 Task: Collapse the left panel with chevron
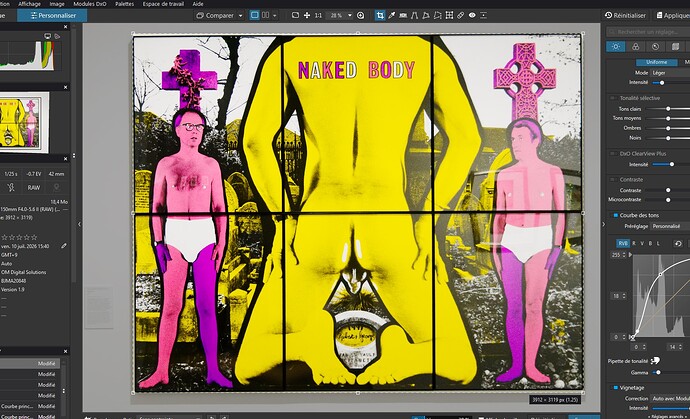tap(79, 224)
